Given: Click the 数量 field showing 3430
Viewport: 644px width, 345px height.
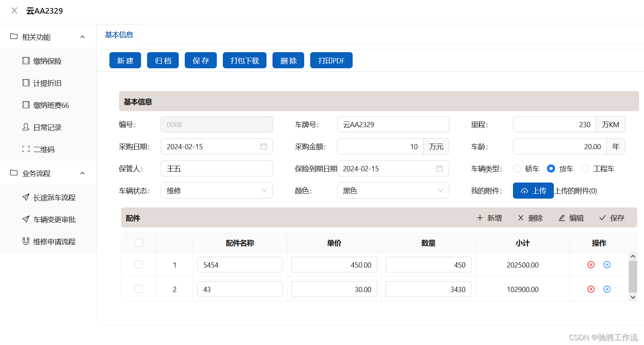Looking at the screenshot, I should tap(428, 289).
